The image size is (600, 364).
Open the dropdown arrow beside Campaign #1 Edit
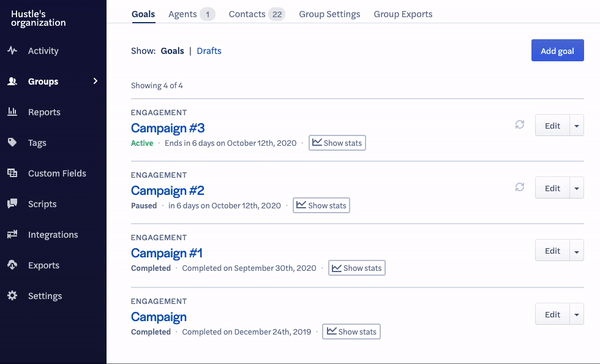pyautogui.click(x=577, y=251)
